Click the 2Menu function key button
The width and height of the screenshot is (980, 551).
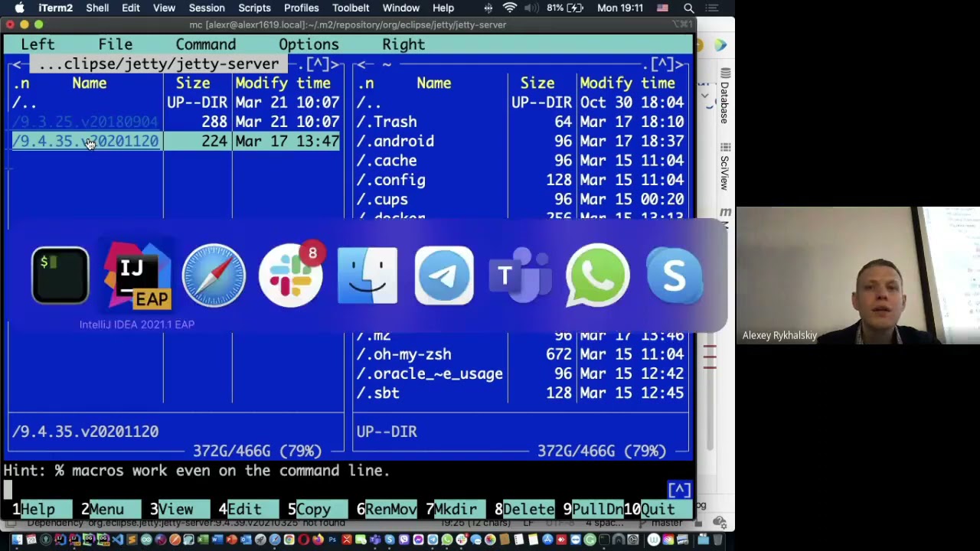coord(106,509)
